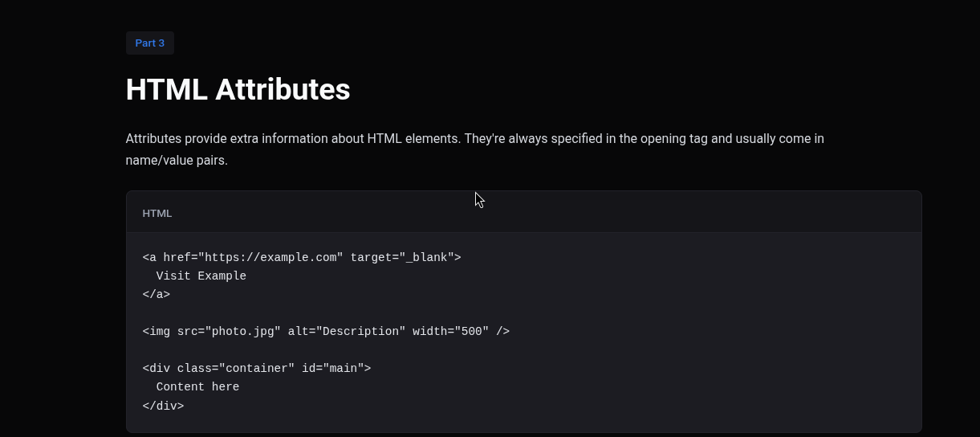This screenshot has height=437, width=980.
Task: Click the Part 3 badge
Action: click(149, 43)
